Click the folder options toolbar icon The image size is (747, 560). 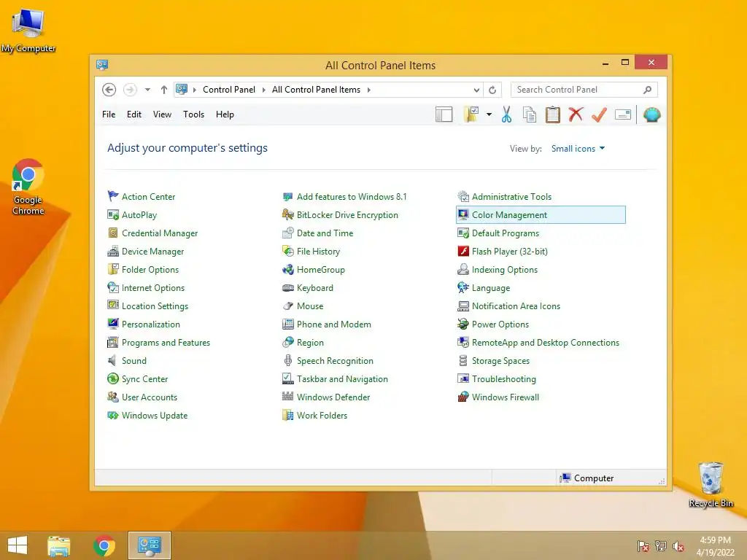(471, 114)
